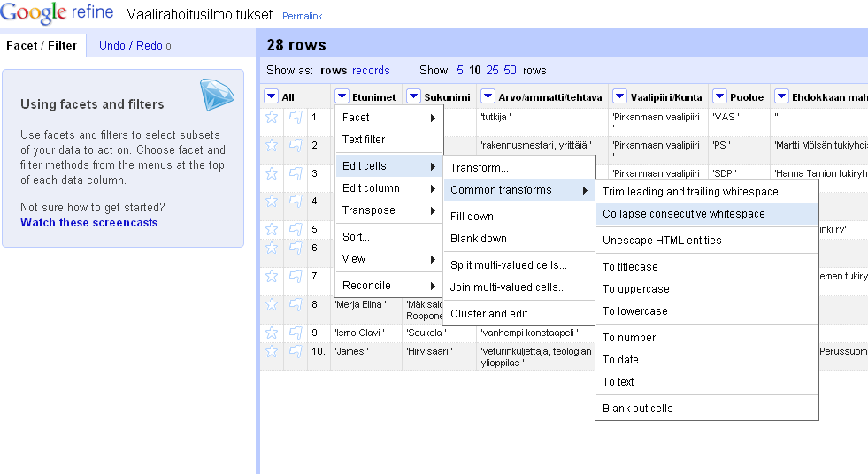This screenshot has height=474, width=868.
Task: Open the Permalink link
Action: pos(302,17)
